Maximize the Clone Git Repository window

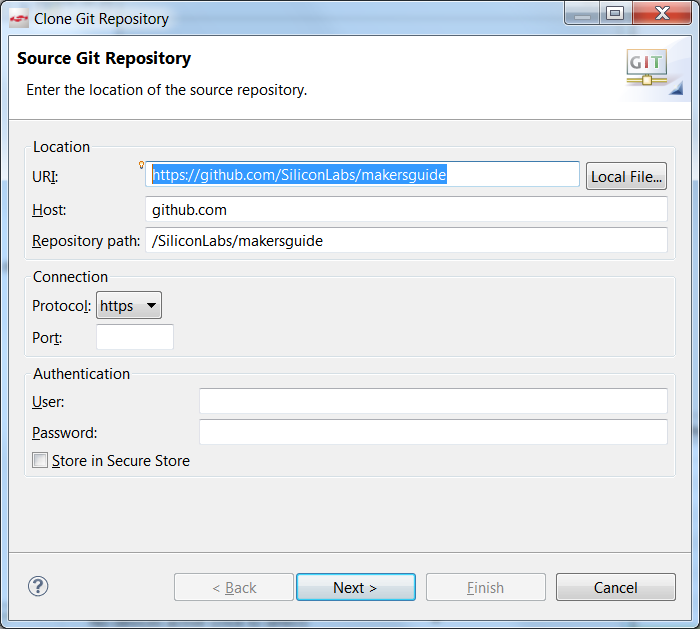coord(615,13)
